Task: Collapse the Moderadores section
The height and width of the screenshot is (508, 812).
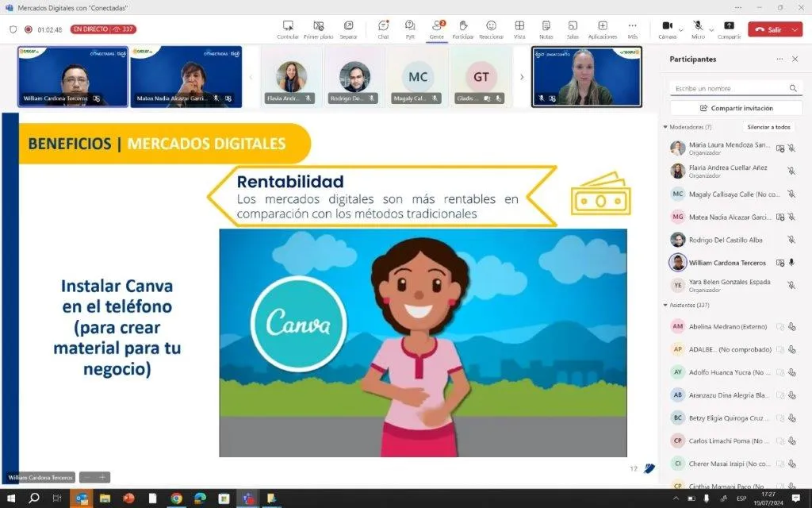Action: click(x=665, y=127)
